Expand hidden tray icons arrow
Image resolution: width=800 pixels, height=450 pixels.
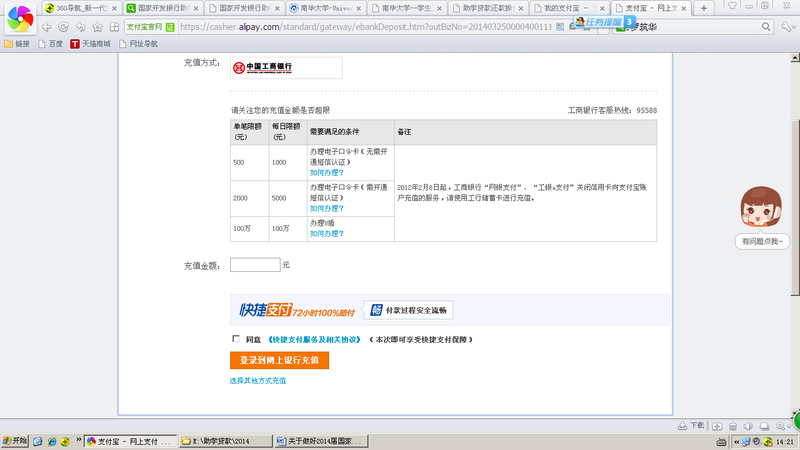[x=736, y=442]
